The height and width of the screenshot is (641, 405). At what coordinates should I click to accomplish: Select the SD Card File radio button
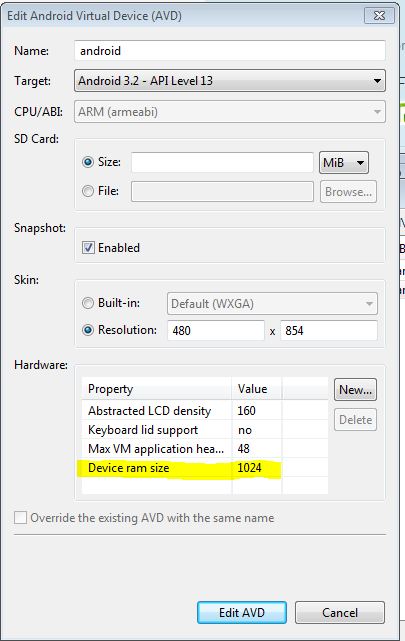point(88,191)
